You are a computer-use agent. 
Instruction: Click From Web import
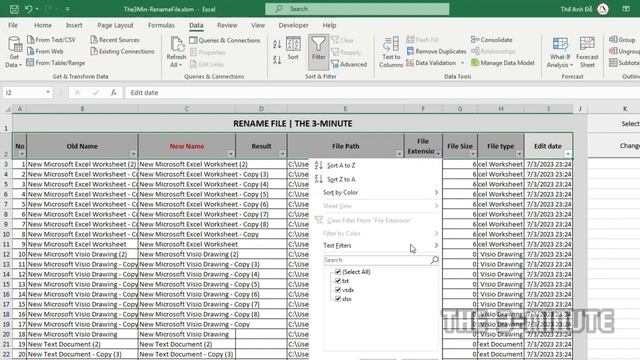45,51
